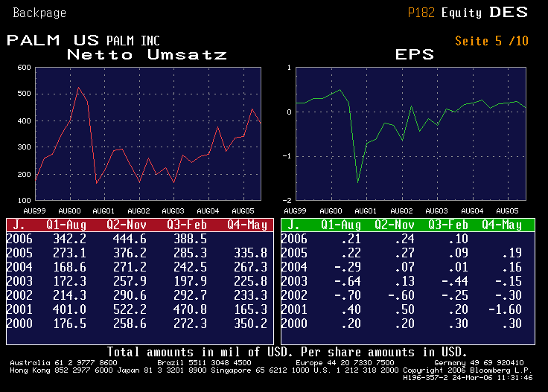Click EPS value -.70 for 2002
Image resolution: width=548 pixels, height=392 pixels.
click(x=348, y=295)
